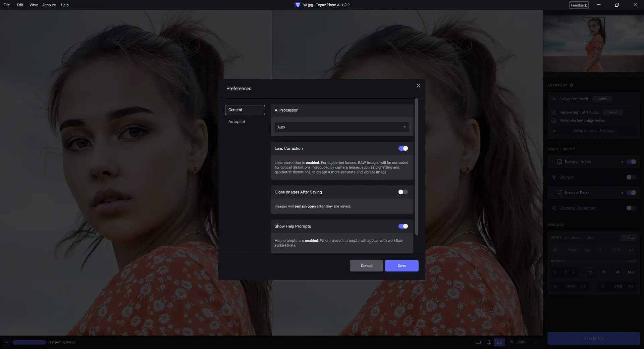The width and height of the screenshot is (644, 349).
Task: Close the Preferences dialog with the X
Action: (418, 86)
